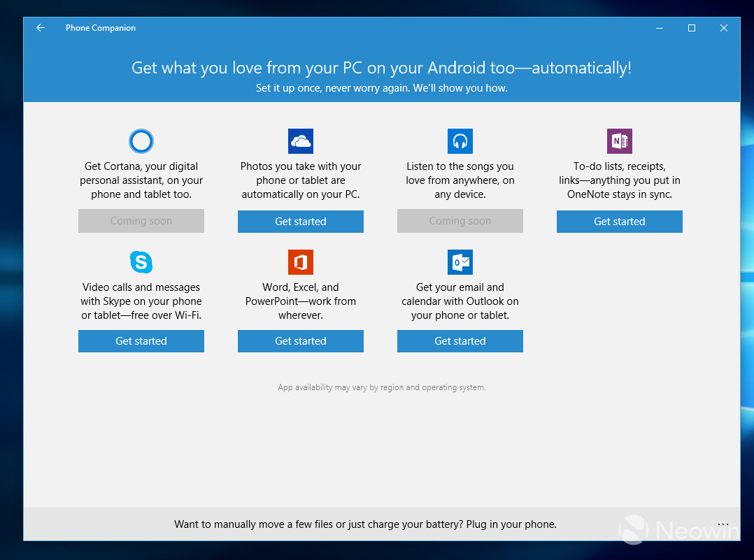754x560 pixels.
Task: Click the 'Get what you love' headline
Action: (x=381, y=68)
